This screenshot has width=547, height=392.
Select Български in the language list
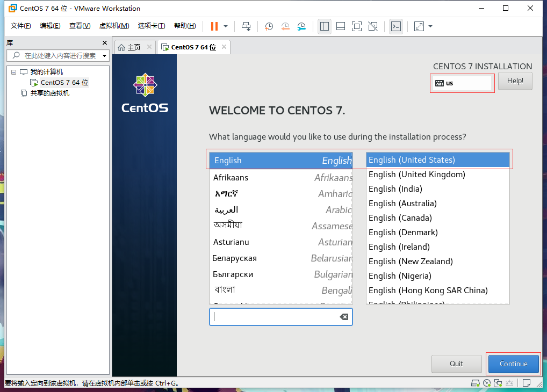[281, 274]
